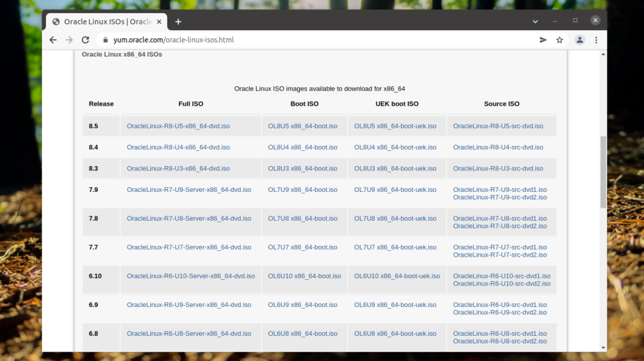
Task: Get OracleLinux-R6-U9-src-dvd1.iso source
Action: pyautogui.click(x=500, y=305)
